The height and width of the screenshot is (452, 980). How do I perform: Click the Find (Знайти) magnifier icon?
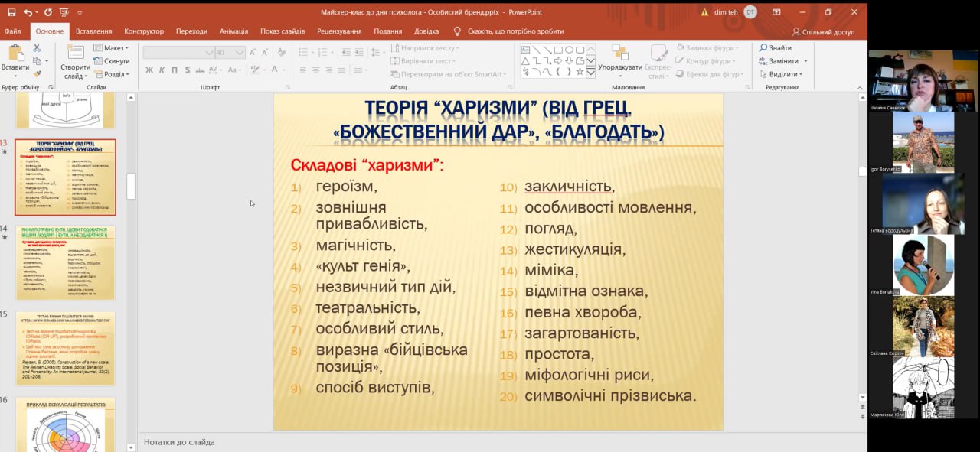pyautogui.click(x=763, y=48)
